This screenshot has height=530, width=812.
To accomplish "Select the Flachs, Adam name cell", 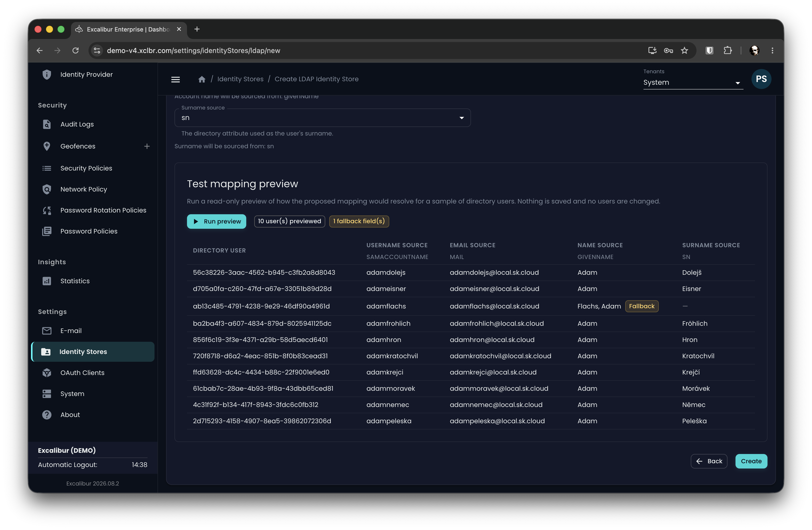I will pyautogui.click(x=599, y=306).
